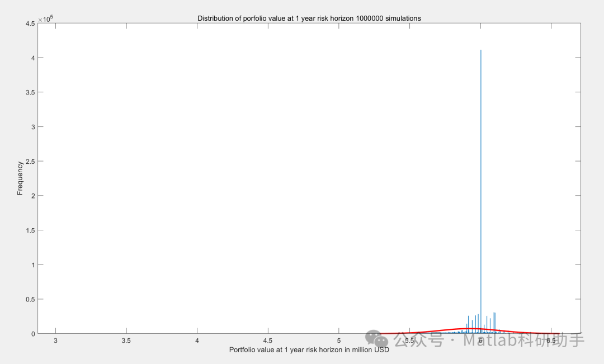The height and width of the screenshot is (364, 604).
Task: Select the x-axis label 'Portfolio value at 1 year risk horizon'
Action: click(x=309, y=350)
